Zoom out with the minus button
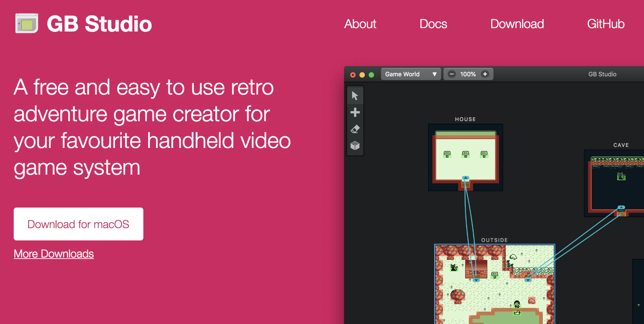644x324 pixels. [x=452, y=74]
